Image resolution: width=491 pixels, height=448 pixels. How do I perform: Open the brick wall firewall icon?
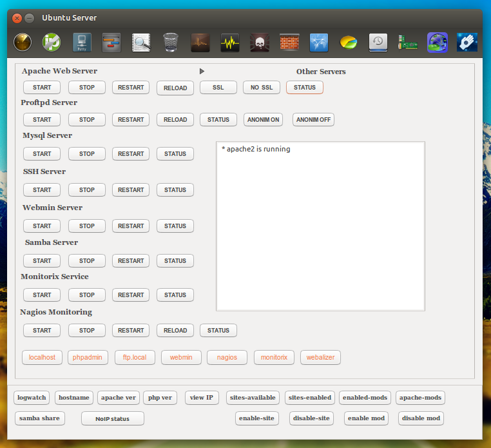[x=289, y=42]
